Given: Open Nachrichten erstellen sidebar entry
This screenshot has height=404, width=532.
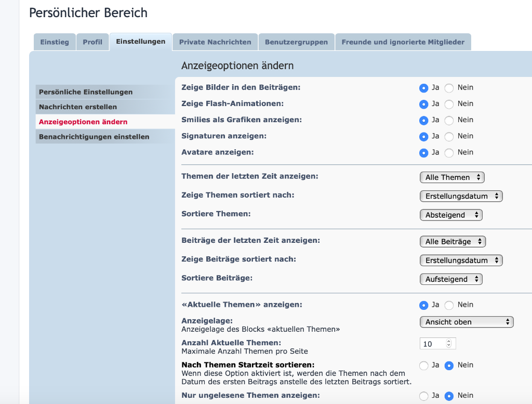Looking at the screenshot, I should 78,107.
